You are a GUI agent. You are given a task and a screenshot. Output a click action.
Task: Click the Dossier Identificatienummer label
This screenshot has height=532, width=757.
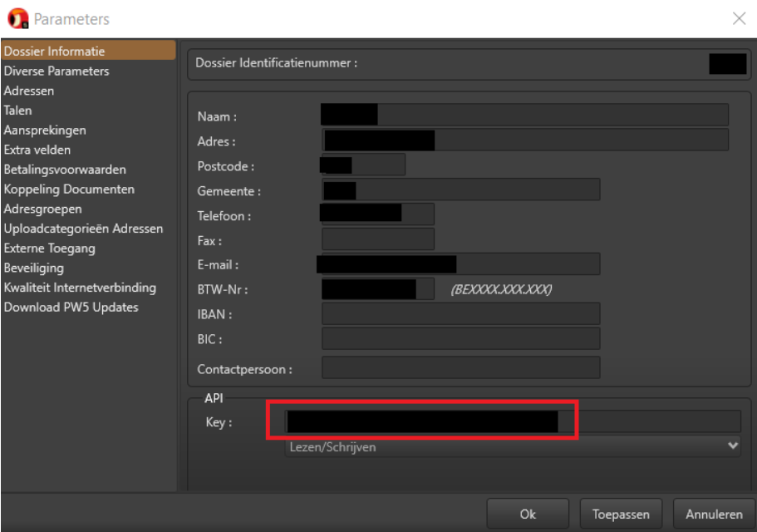click(276, 62)
